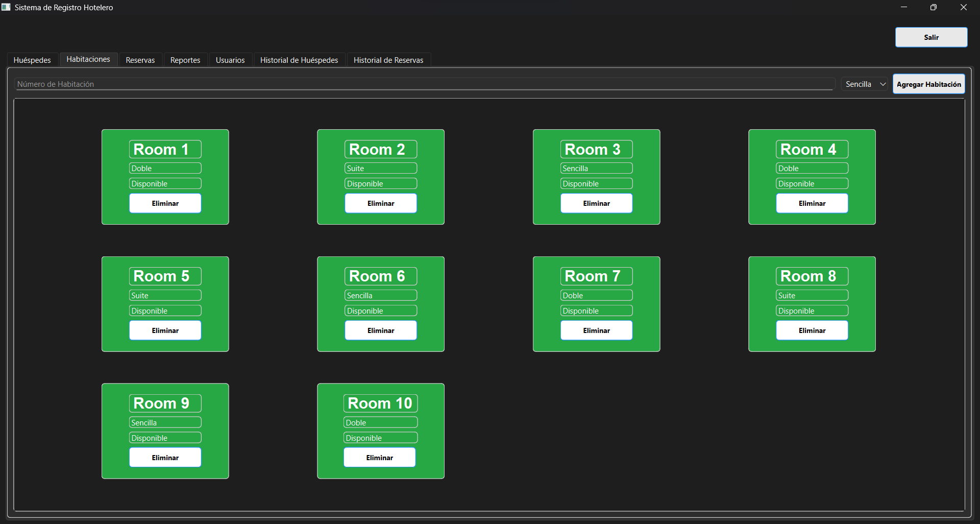Open Historial de Huéspedes tab
Screen dimensions: 980x524
(x=299, y=60)
